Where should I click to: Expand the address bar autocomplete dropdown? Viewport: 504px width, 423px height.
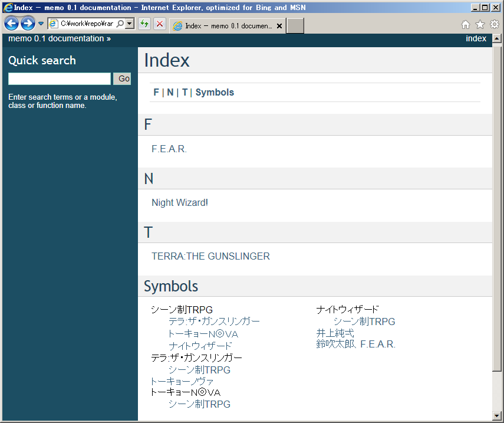[130, 24]
